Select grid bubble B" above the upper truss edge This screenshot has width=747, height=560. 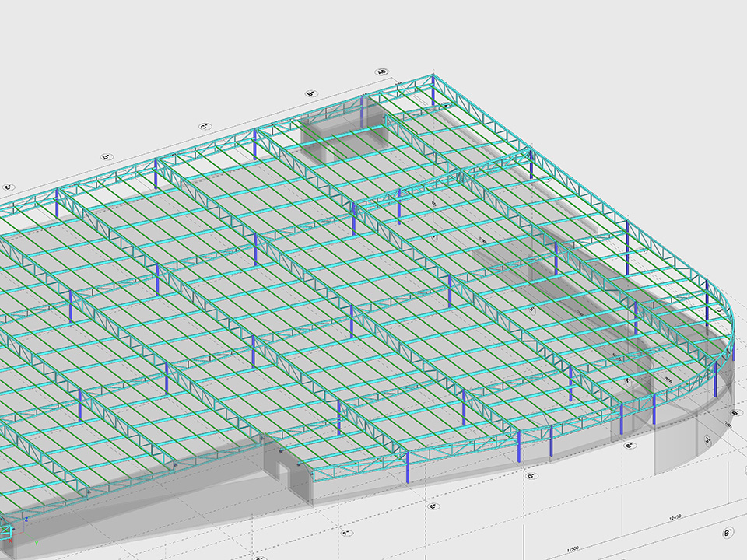[x=310, y=93]
